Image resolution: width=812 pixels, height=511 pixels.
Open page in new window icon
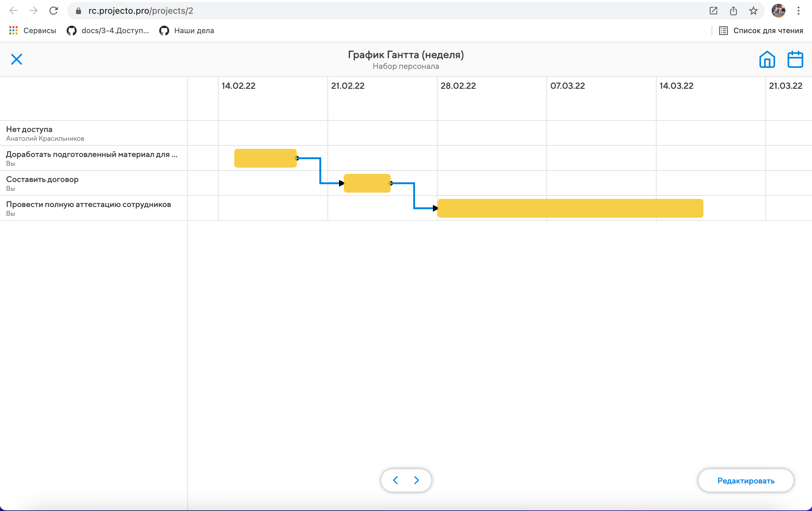pyautogui.click(x=713, y=11)
